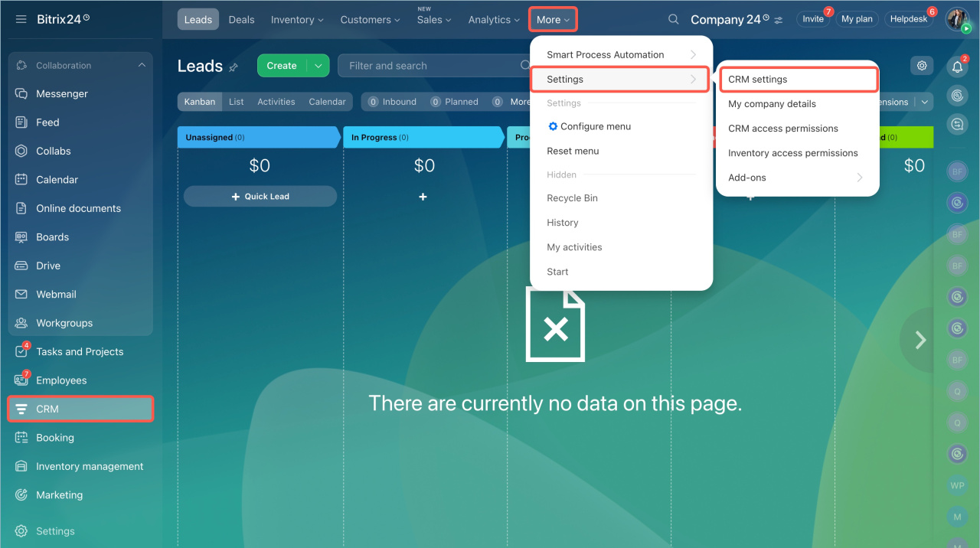
Task: Click the Unassigned kanban column header
Action: (x=258, y=138)
